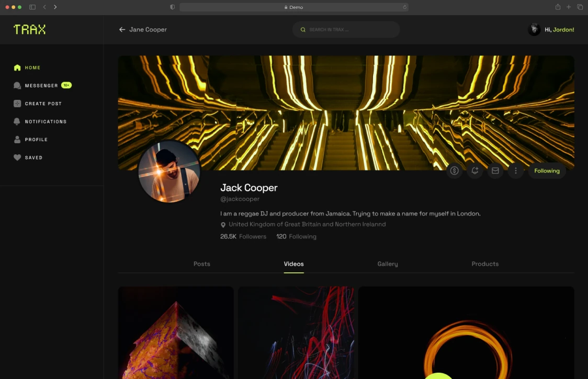Click the United Kingdom location text
588x379 pixels.
tap(307, 224)
